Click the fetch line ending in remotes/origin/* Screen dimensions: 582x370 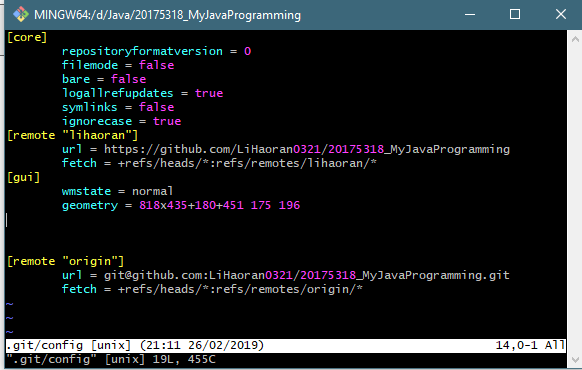click(212, 289)
